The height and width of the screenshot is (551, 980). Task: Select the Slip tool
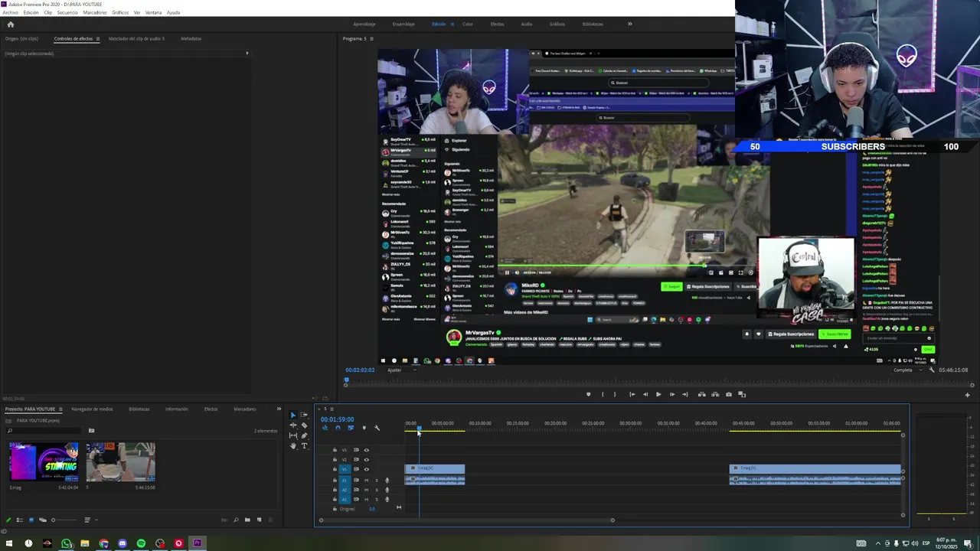pos(292,435)
